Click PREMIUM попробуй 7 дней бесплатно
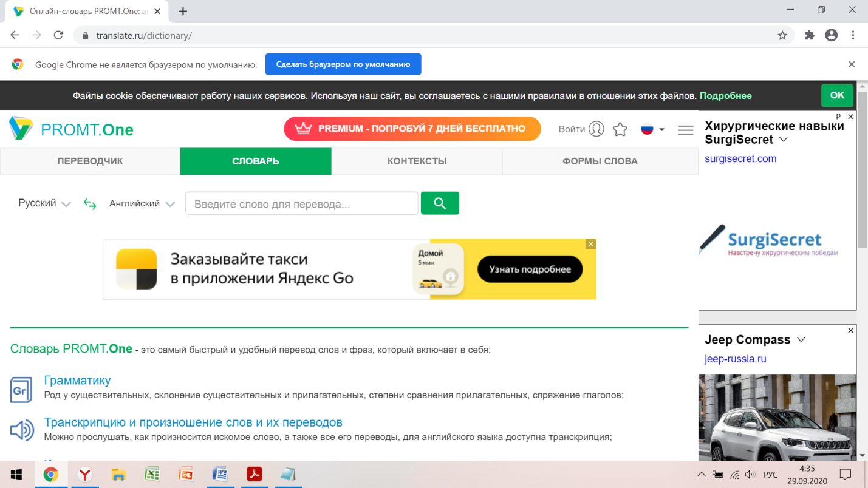This screenshot has width=868, height=488. click(x=412, y=129)
